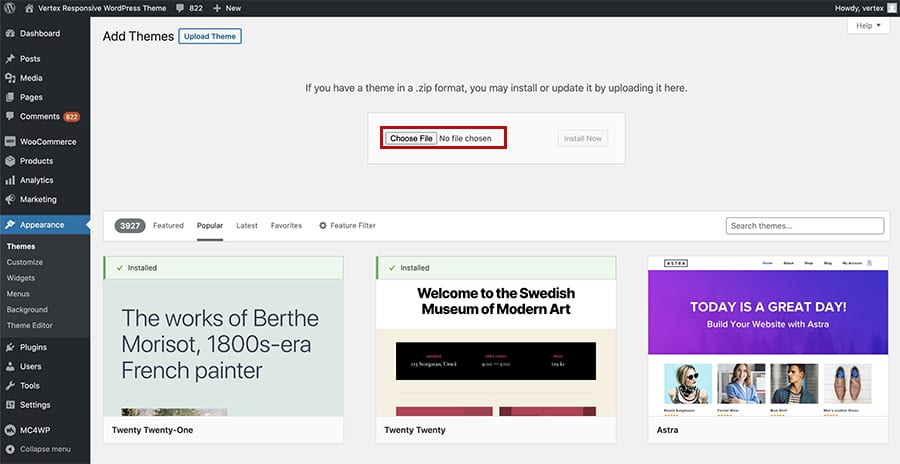Click the 'No file chosen' text
The image size is (900, 464).
click(465, 138)
